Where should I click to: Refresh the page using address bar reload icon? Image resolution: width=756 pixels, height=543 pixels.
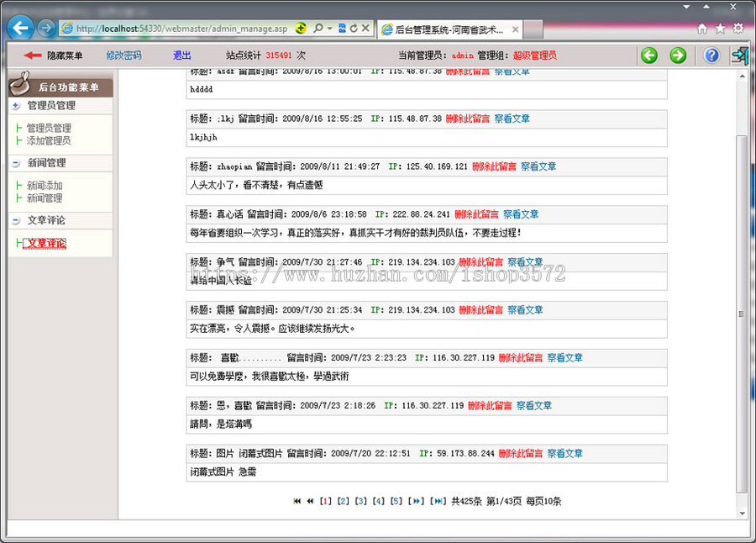click(354, 29)
